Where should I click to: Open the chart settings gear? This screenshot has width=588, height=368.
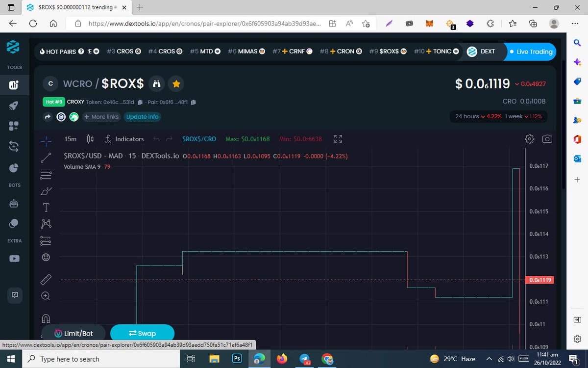530,139
